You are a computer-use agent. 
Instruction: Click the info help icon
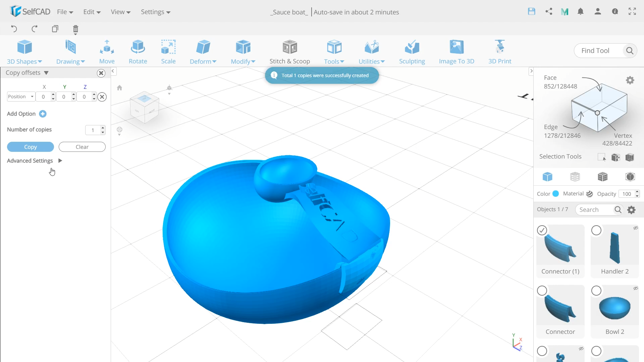coord(615,11)
